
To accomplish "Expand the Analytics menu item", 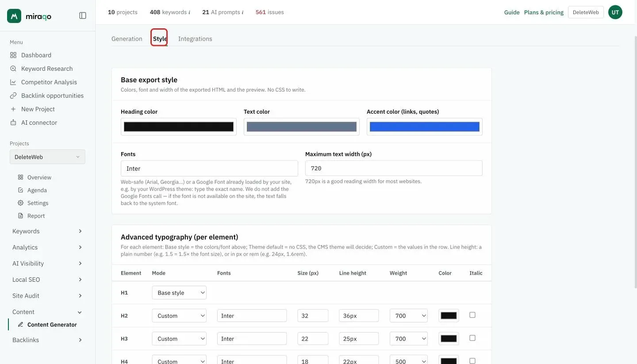I will tap(47, 248).
